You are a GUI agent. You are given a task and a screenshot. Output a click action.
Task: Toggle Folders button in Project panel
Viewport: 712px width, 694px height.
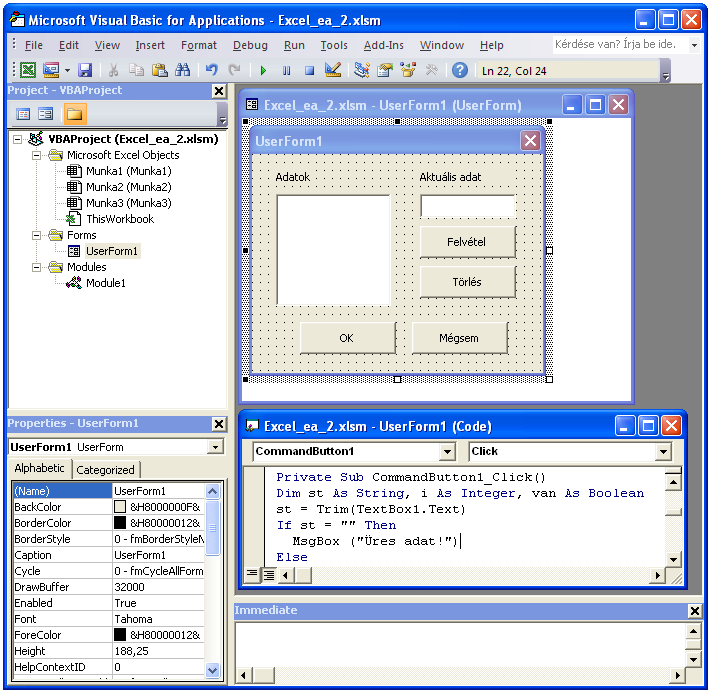point(74,114)
